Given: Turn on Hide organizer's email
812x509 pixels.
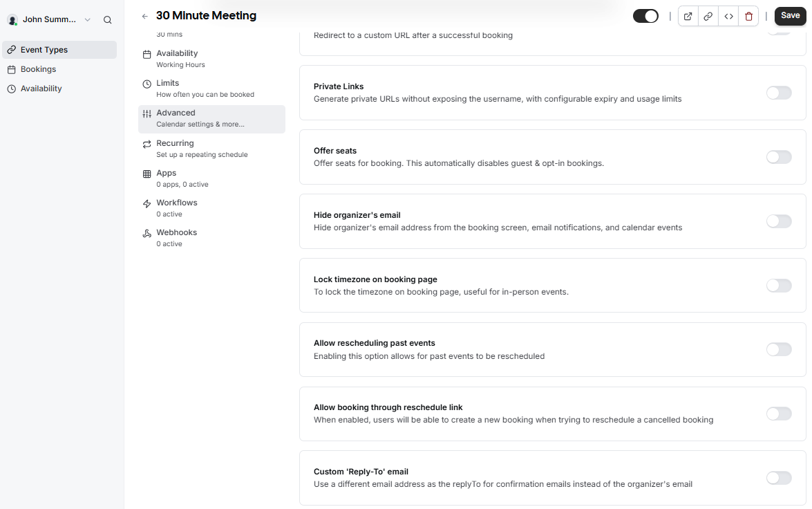Looking at the screenshot, I should pos(779,221).
